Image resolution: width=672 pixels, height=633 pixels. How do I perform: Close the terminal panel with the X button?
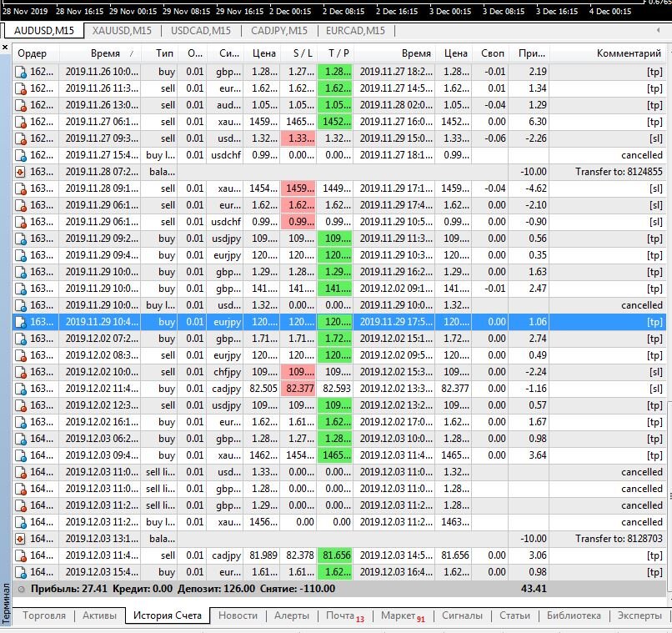(5, 47)
